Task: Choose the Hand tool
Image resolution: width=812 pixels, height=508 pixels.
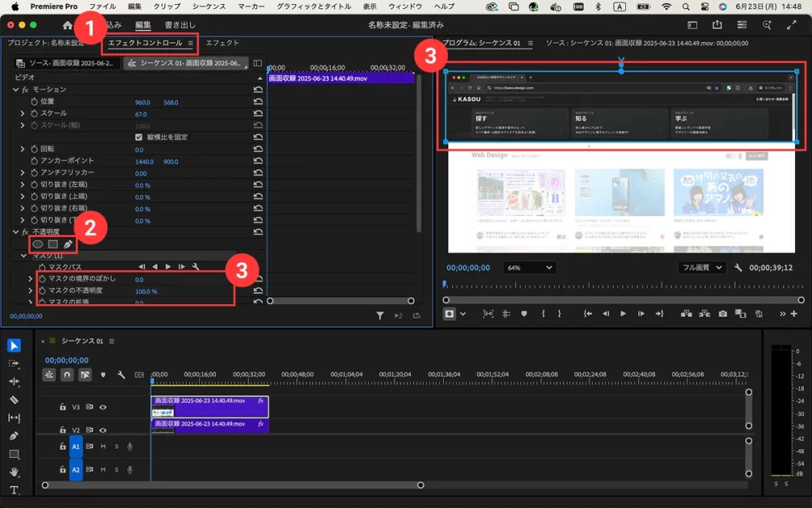Action: [x=14, y=472]
